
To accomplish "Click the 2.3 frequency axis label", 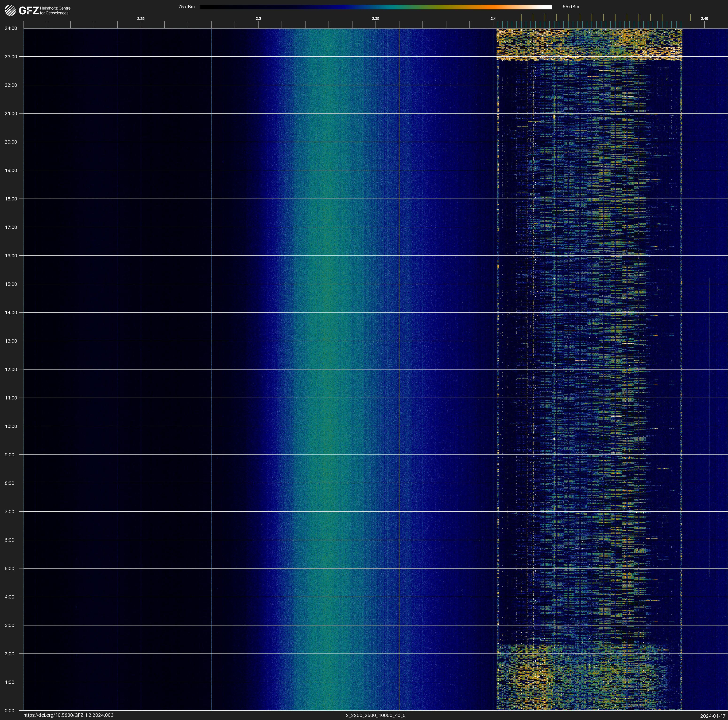I will 258,19.
